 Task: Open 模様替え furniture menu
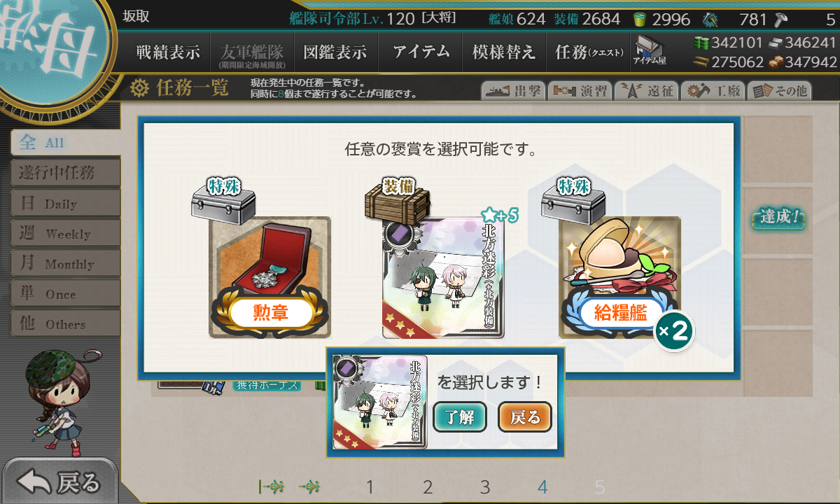[x=504, y=52]
